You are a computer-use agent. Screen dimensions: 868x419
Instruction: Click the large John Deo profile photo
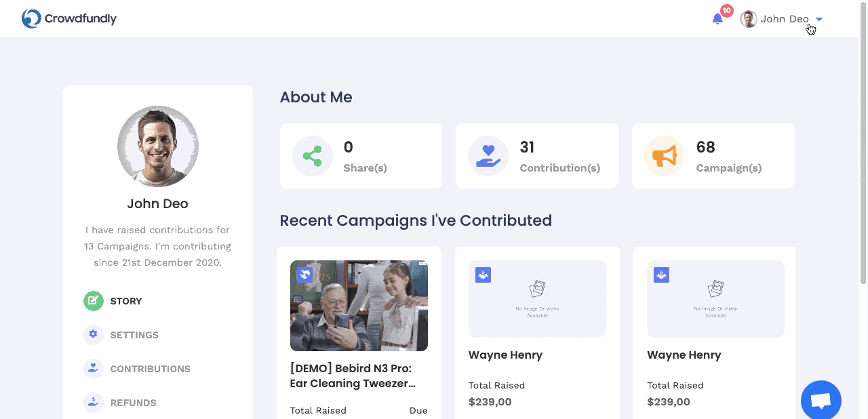tap(158, 146)
